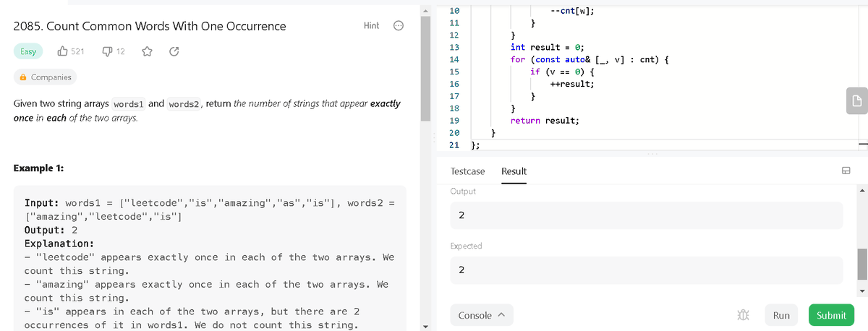Click the 'Expected' label in results
The width and height of the screenshot is (868, 331).
pyautogui.click(x=466, y=246)
